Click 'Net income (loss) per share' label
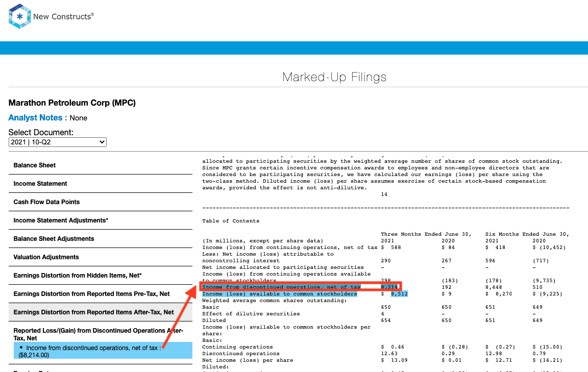Screen dimensions: 588x372 [249, 360]
